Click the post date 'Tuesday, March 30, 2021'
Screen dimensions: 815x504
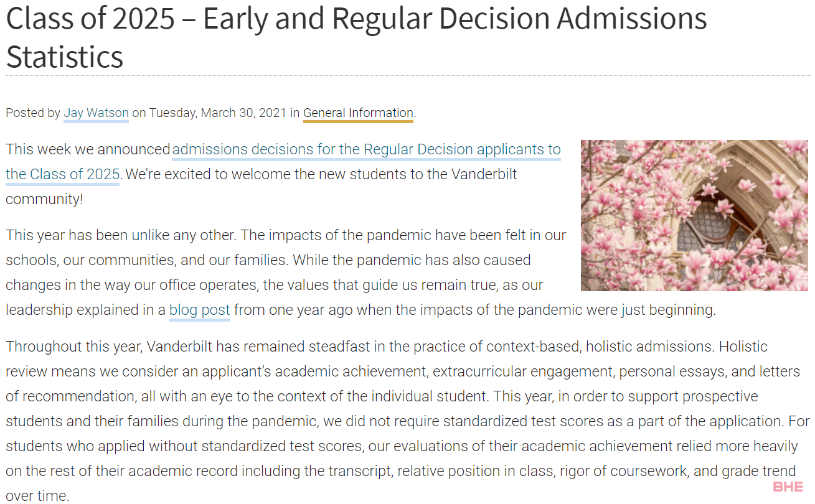[x=218, y=113]
